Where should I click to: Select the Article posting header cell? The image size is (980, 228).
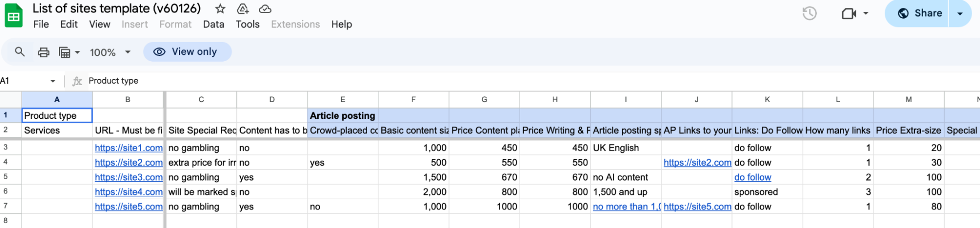pos(343,115)
